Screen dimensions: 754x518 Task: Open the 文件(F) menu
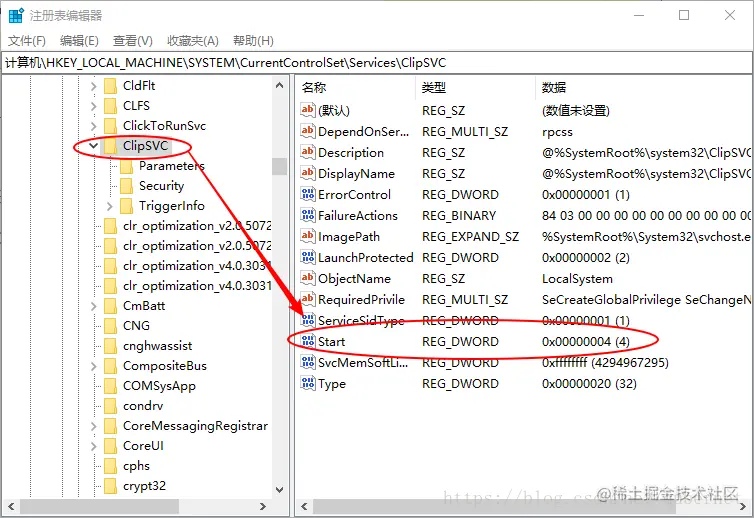[27, 41]
